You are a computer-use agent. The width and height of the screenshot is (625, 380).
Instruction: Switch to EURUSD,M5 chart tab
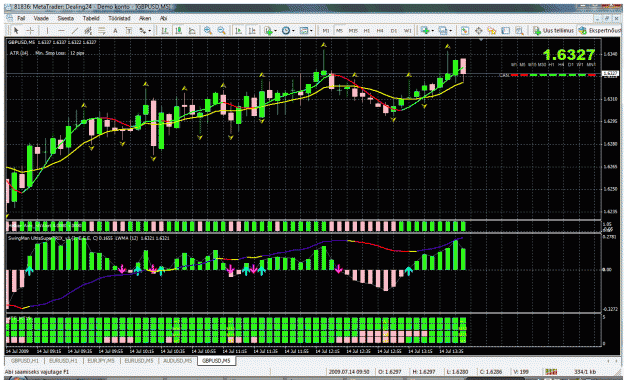point(139,361)
